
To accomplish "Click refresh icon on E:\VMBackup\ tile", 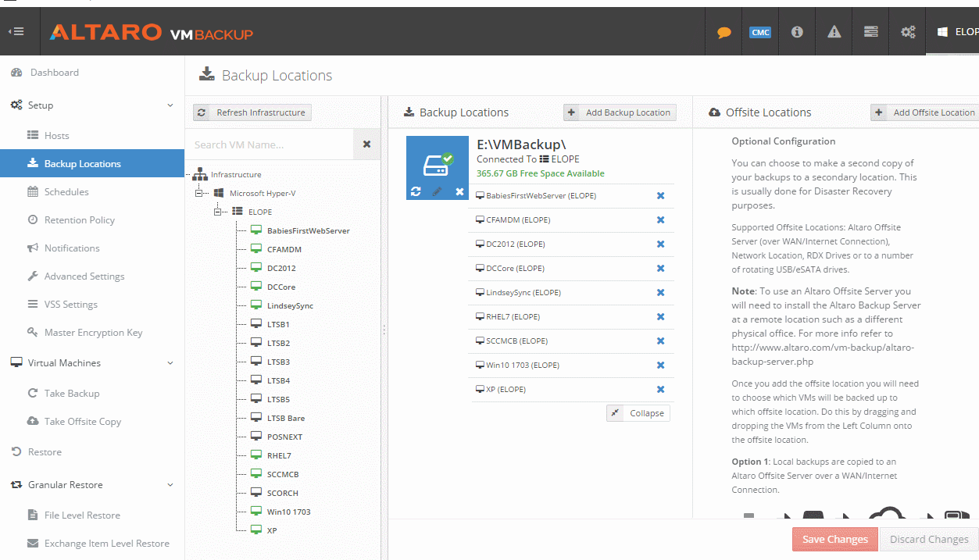I will click(x=416, y=191).
